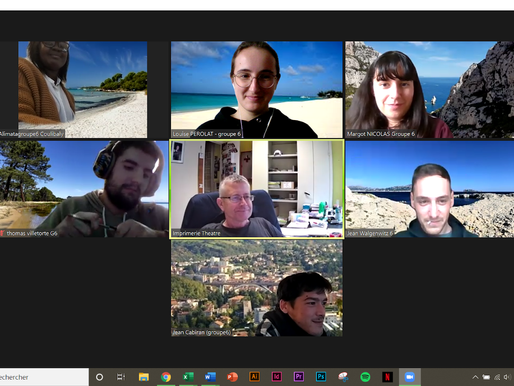Select thomas villetorte's video tile
Image resolution: width=514 pixels, height=386 pixels.
84,189
